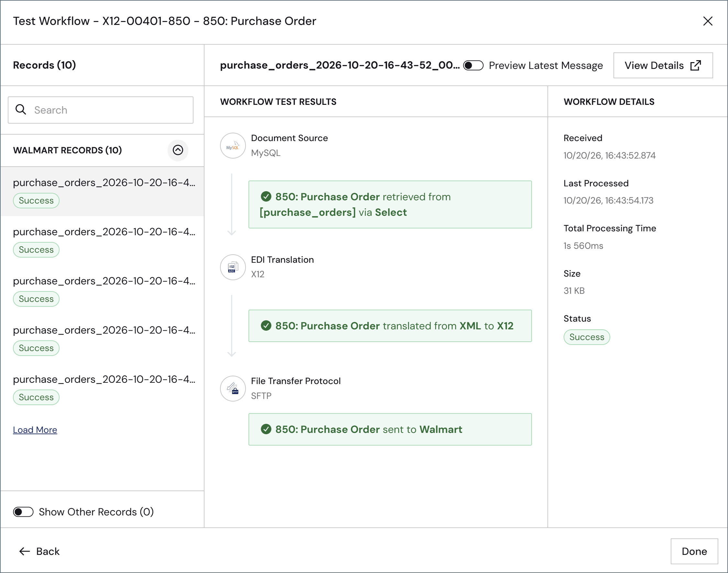Viewport: 728px width, 573px height.
Task: Enable Show Other Records toggle
Action: point(23,512)
